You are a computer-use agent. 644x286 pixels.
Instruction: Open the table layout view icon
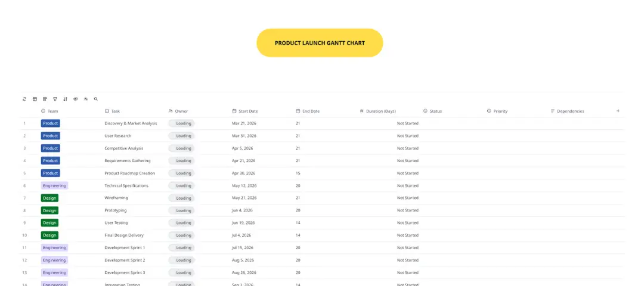pyautogui.click(x=35, y=99)
